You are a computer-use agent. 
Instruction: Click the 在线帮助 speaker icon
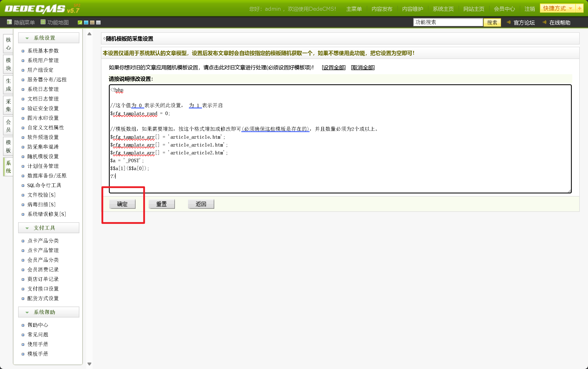[x=544, y=22]
